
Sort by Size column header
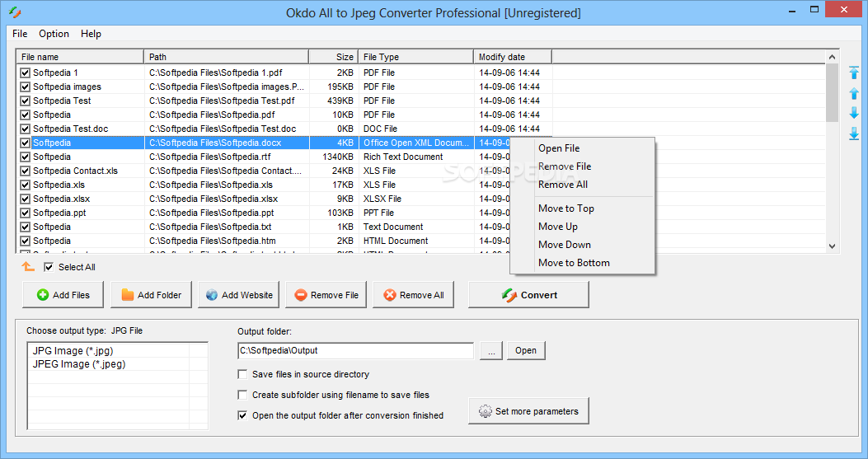pyautogui.click(x=334, y=57)
